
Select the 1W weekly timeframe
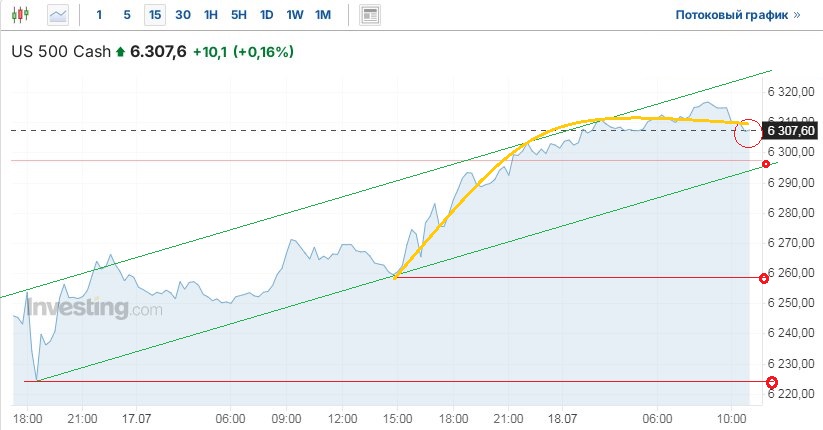click(x=294, y=15)
